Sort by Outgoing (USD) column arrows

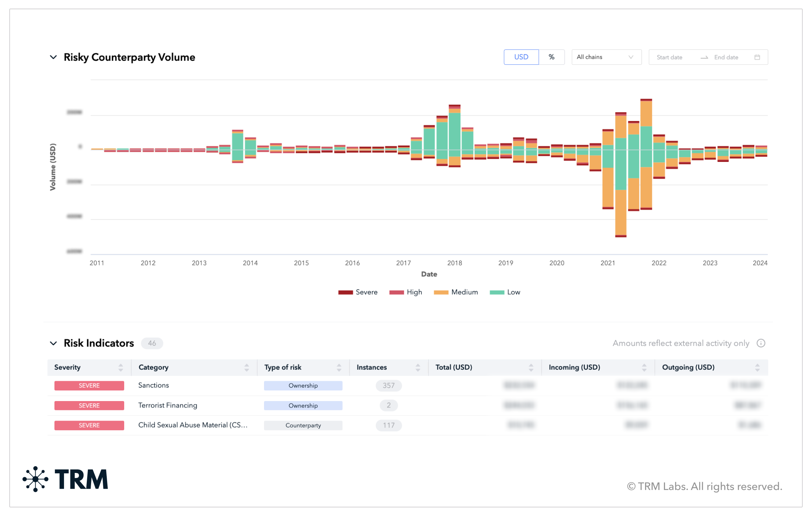[x=757, y=367]
